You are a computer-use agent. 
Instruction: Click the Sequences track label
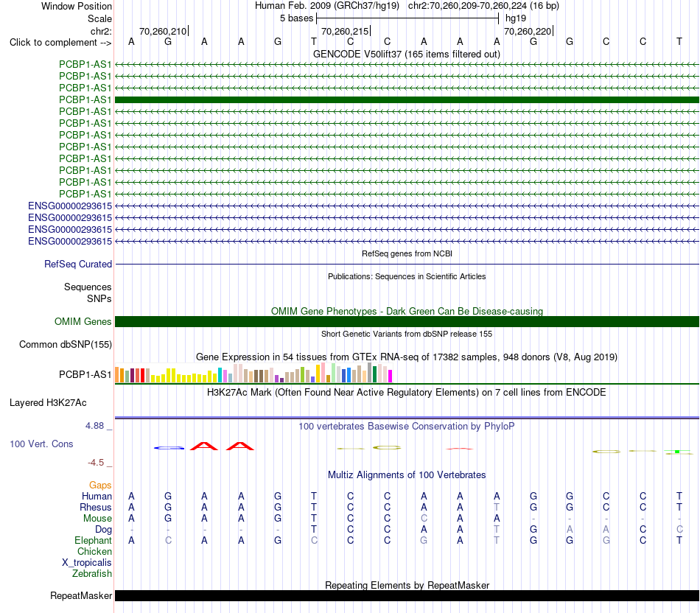(88, 287)
